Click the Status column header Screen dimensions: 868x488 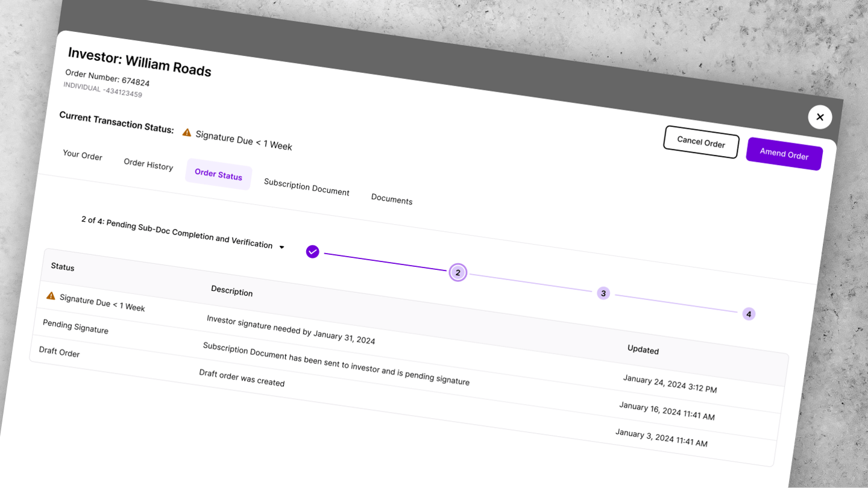[x=63, y=266]
